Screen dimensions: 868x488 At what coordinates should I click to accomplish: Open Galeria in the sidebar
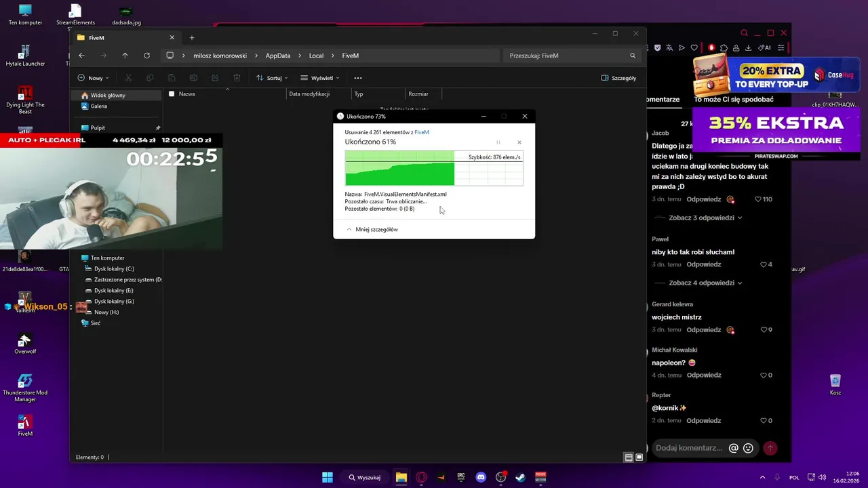[x=99, y=106]
